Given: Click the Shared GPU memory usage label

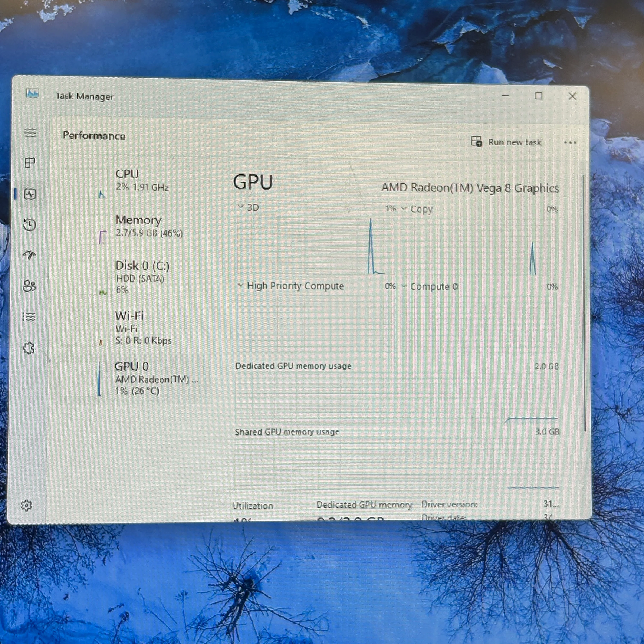Looking at the screenshot, I should tap(287, 432).
